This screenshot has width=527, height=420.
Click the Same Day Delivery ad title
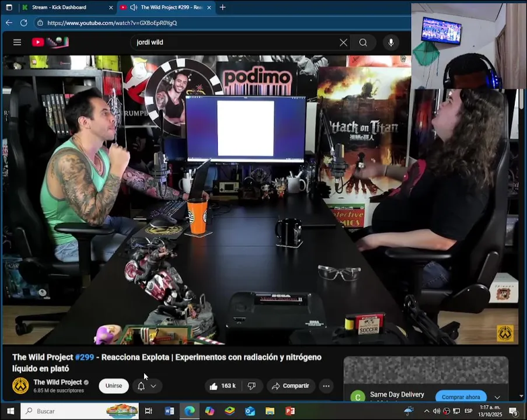point(397,394)
